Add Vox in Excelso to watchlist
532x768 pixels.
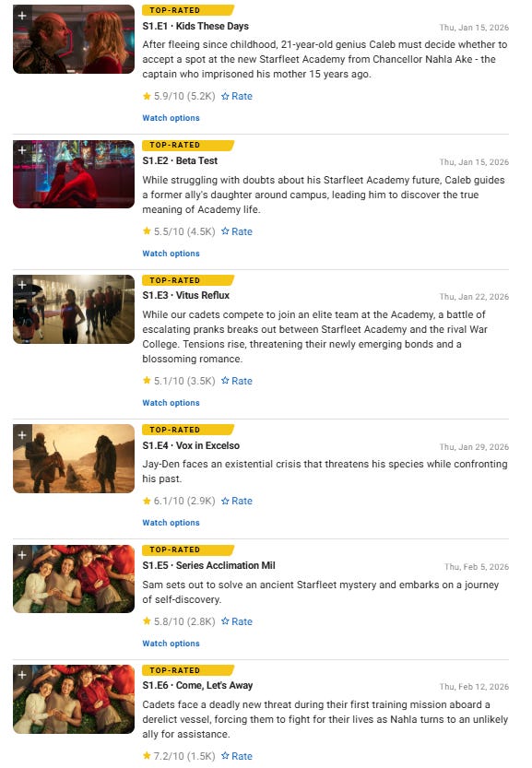[x=22, y=435]
